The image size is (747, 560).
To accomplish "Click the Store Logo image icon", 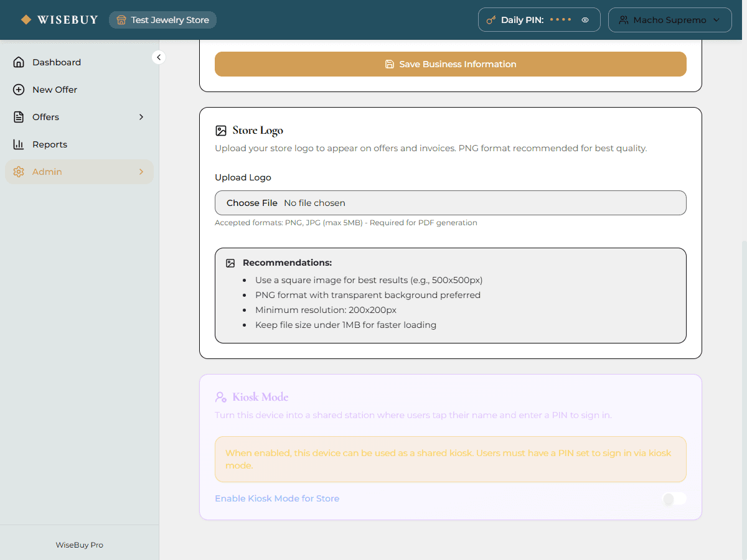I will pyautogui.click(x=221, y=130).
